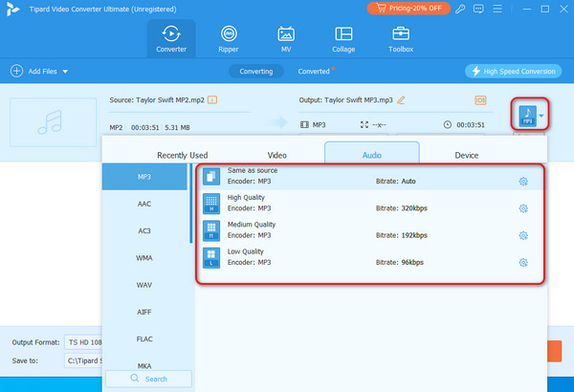Expand the output format dropdown arrow

(x=541, y=116)
